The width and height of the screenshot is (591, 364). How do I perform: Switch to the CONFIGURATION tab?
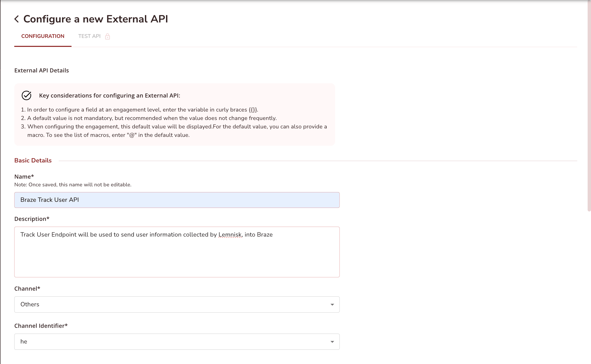43,36
